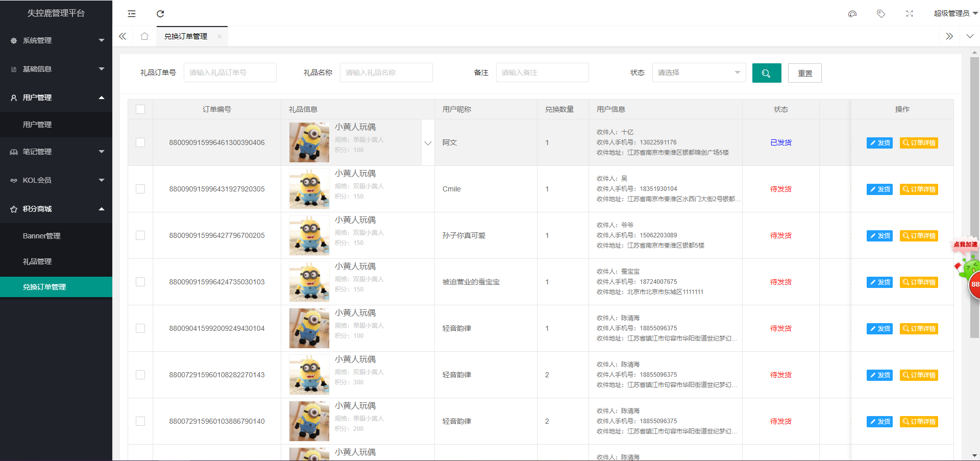Check the row for order ending 390406
The image size is (980, 461).
coord(140,142)
